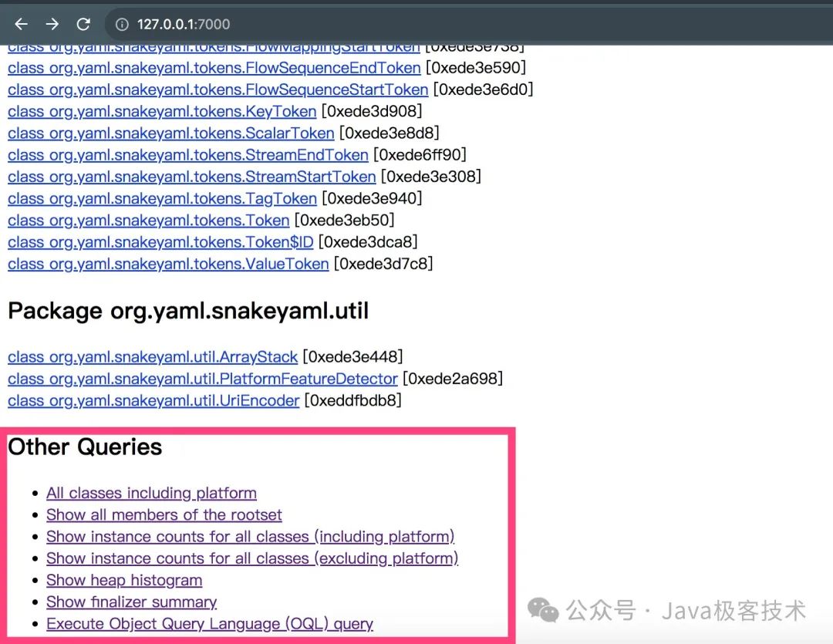This screenshot has height=644, width=833.
Task: Show heap histogram
Action: click(x=124, y=580)
